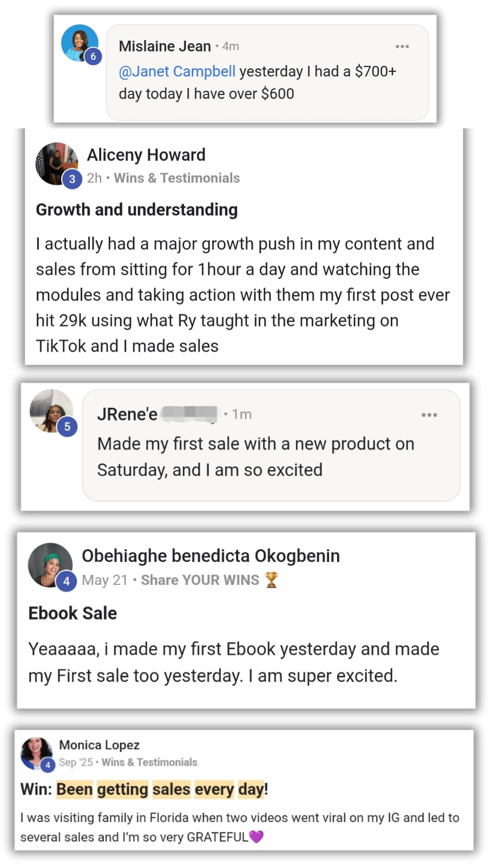This screenshot has width=488, height=868.
Task: Open the Growth and understanding post title
Action: click(x=136, y=209)
